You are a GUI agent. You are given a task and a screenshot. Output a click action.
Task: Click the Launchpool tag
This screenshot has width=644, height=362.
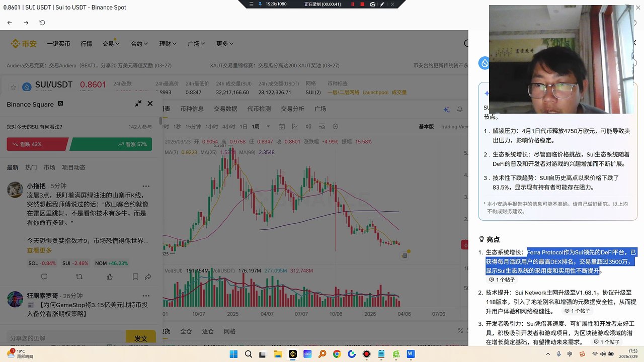(375, 93)
